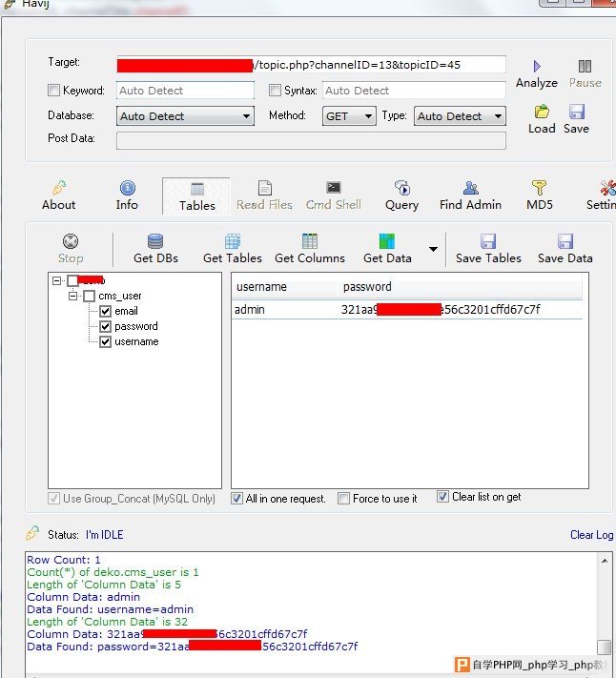Click the Stop icon
Screen dimensions: 616x678
(x=71, y=241)
